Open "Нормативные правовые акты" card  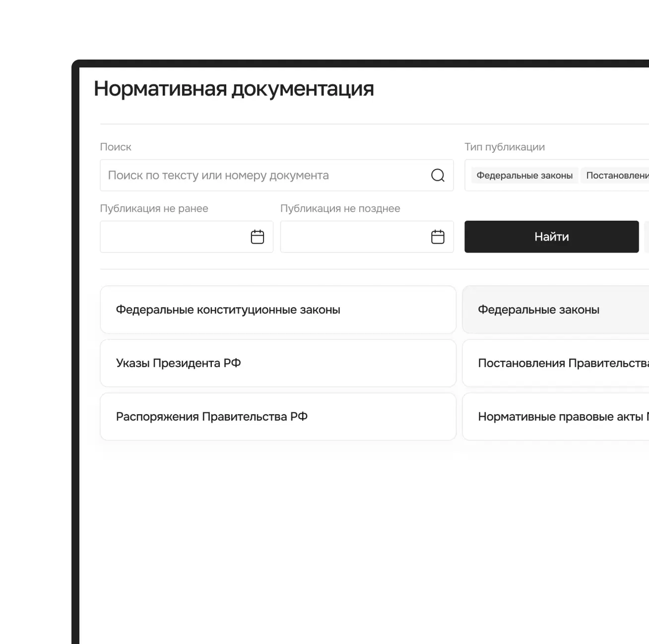[556, 417]
